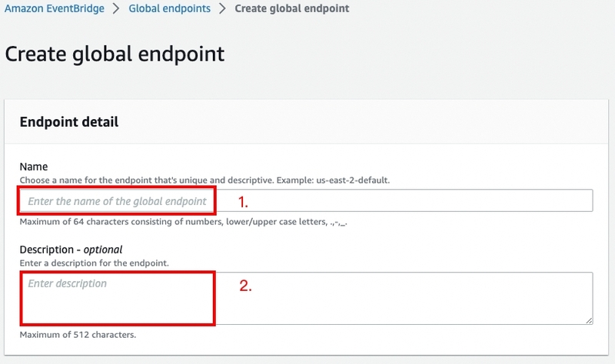The width and height of the screenshot is (615, 364).
Task: Click the Description - optional label
Action: [x=71, y=250]
